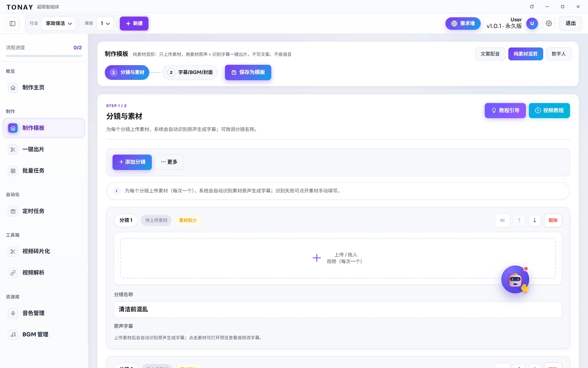Viewport: 588px width, 368px height.
Task: Click the calendar icon beside 定时任务
Action: [13, 211]
